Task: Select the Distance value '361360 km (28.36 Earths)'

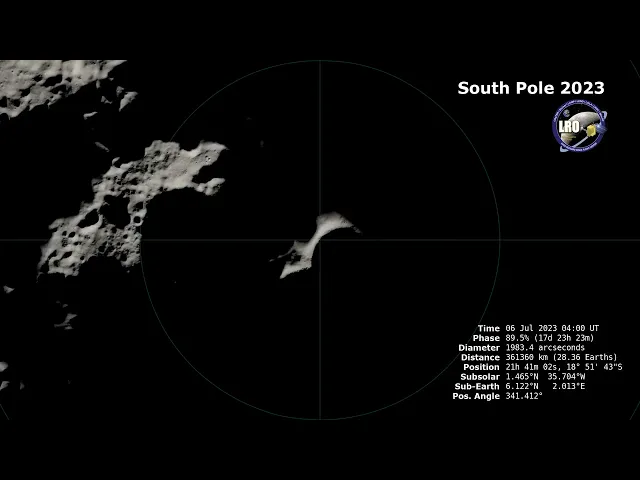Action: pyautogui.click(x=561, y=357)
